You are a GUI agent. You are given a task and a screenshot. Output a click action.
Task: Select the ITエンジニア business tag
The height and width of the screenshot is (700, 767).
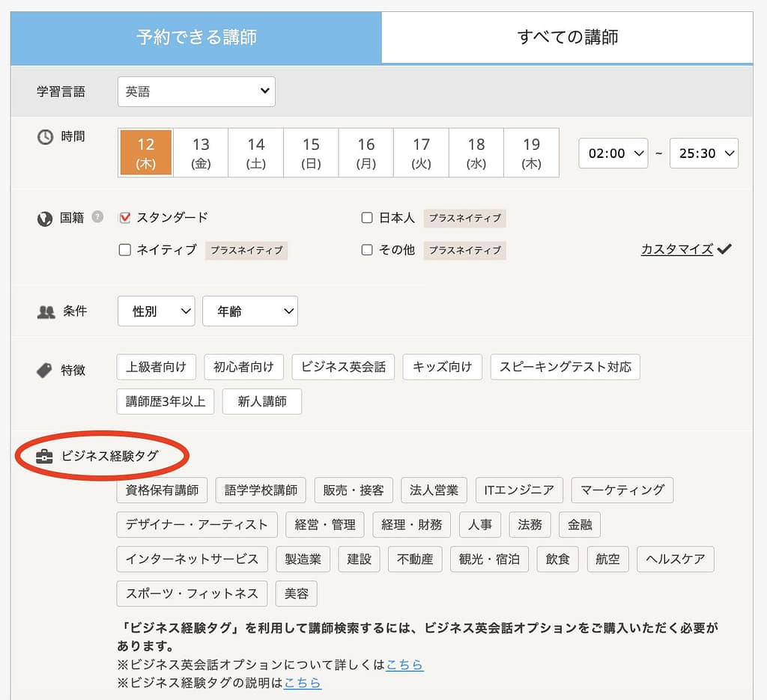pyautogui.click(x=519, y=490)
